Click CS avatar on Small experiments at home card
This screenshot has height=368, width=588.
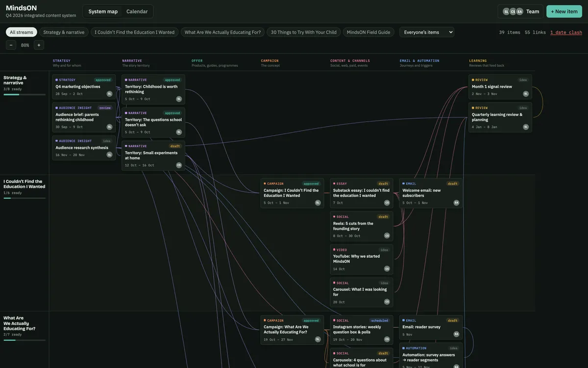pos(179,165)
